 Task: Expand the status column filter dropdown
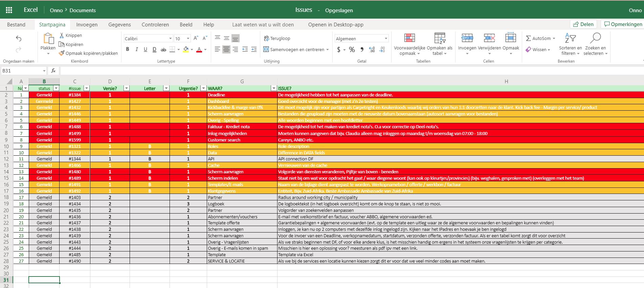[x=56, y=88]
